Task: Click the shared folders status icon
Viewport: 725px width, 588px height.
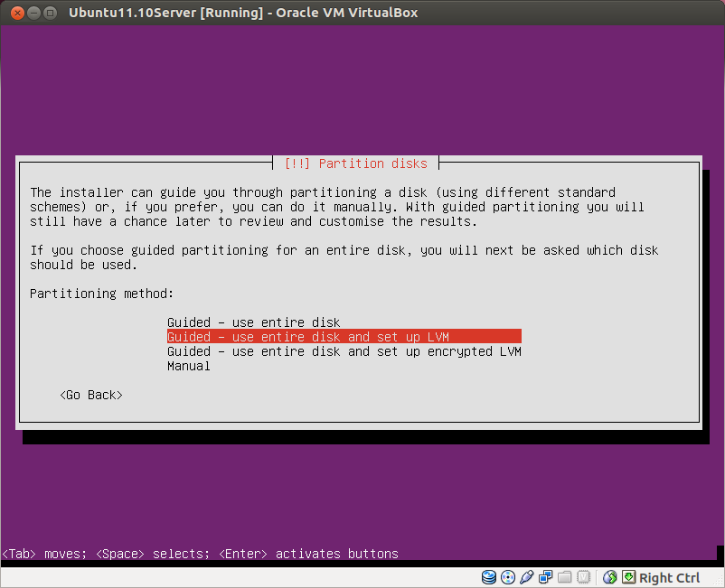Action: point(564,577)
